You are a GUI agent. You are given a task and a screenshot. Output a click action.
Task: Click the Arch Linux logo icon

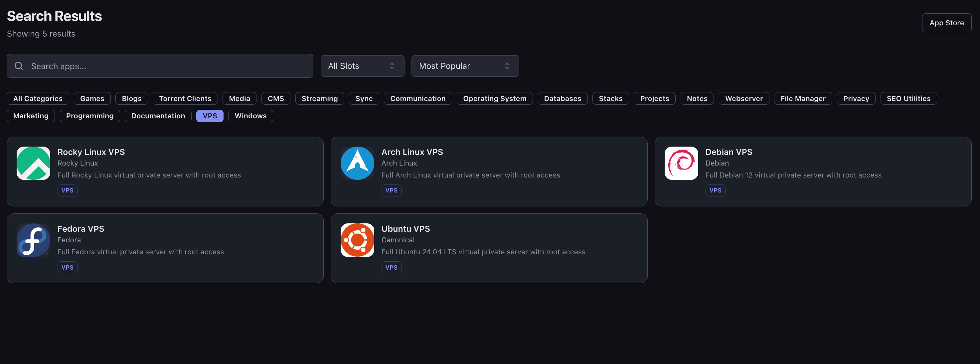pos(357,163)
